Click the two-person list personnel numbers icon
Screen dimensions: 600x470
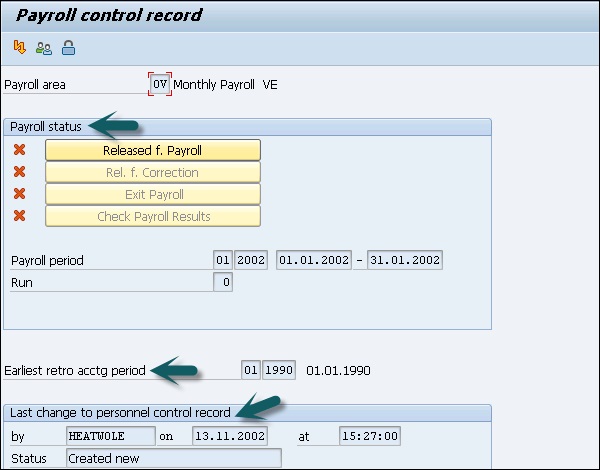click(44, 47)
